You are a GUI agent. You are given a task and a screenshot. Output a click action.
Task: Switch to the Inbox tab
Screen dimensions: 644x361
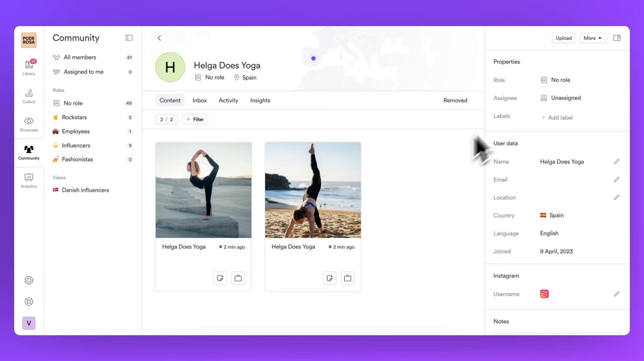(x=200, y=100)
